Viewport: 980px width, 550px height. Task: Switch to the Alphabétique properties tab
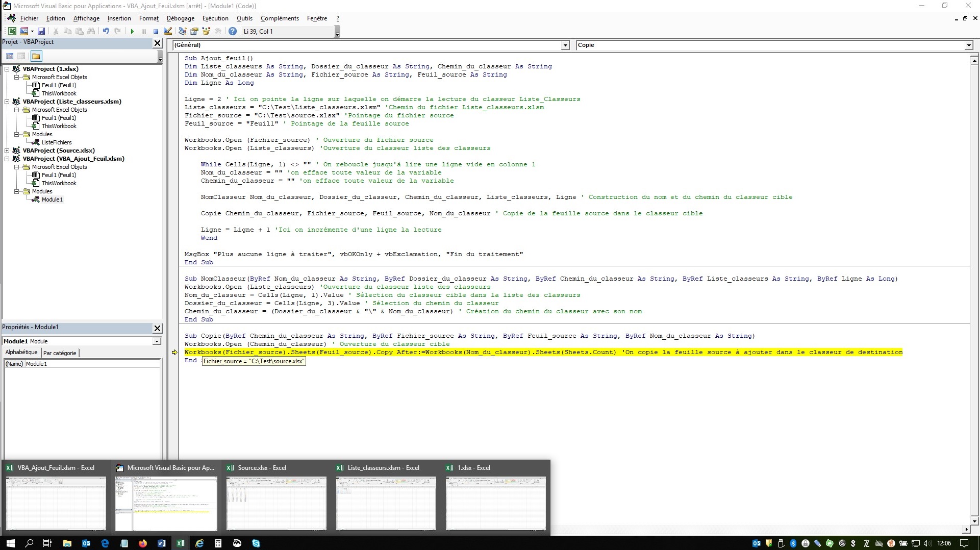21,353
